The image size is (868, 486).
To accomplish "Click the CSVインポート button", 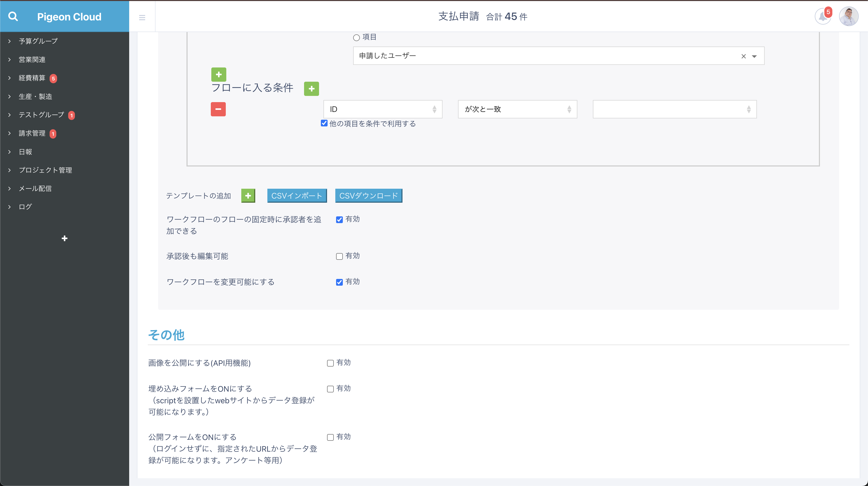I will click(297, 196).
